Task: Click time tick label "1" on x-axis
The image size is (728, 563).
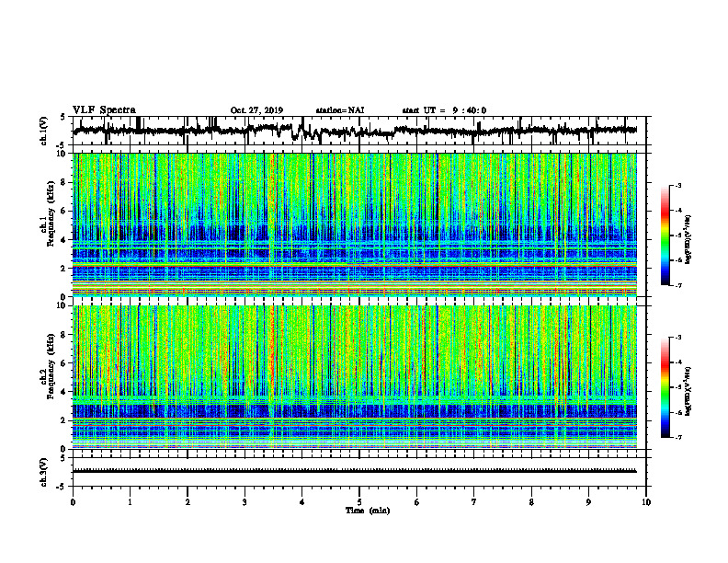Action: tap(130, 502)
